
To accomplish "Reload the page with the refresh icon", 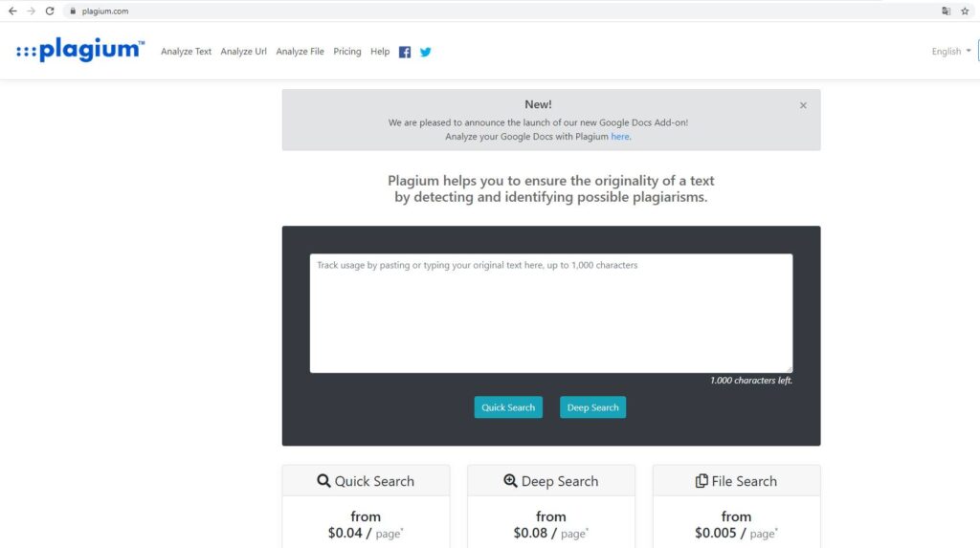I will point(50,11).
